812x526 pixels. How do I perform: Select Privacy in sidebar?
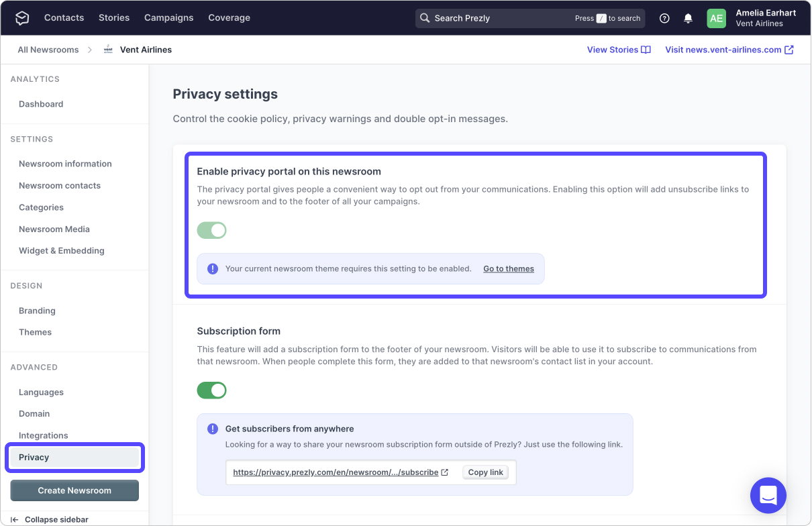(74, 458)
